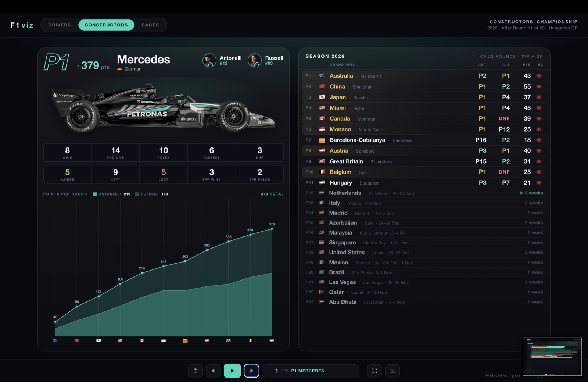The width and height of the screenshot is (588, 382).
Task: Click the 262 chart data point
Action: point(185,261)
